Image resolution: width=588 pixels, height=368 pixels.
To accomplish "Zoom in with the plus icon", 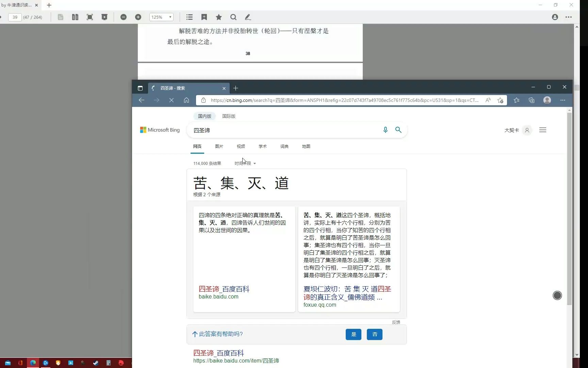I will (138, 17).
